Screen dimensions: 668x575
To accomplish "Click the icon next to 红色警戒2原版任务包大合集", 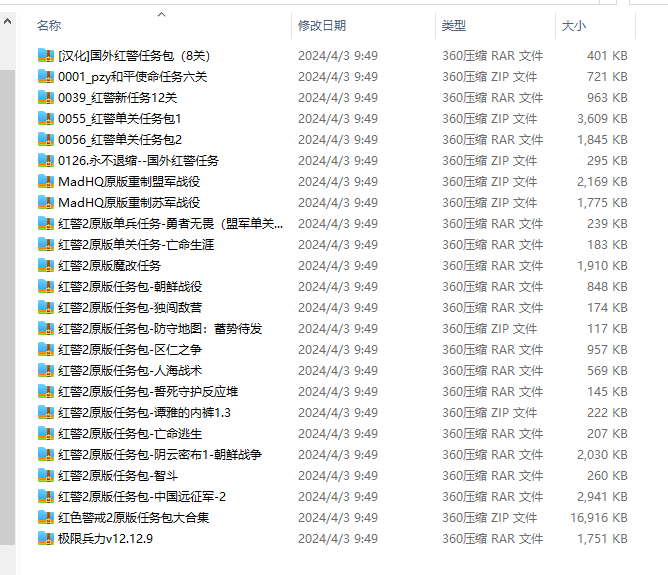I will coord(45,517).
